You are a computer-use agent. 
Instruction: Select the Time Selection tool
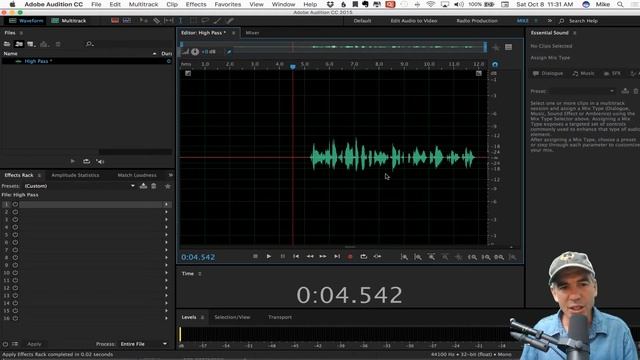pos(180,20)
